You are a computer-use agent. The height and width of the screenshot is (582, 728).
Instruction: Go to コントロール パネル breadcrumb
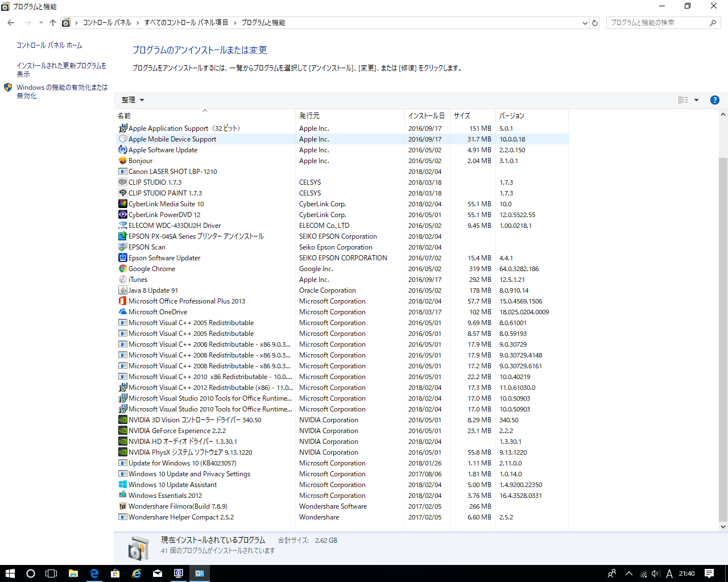(107, 23)
